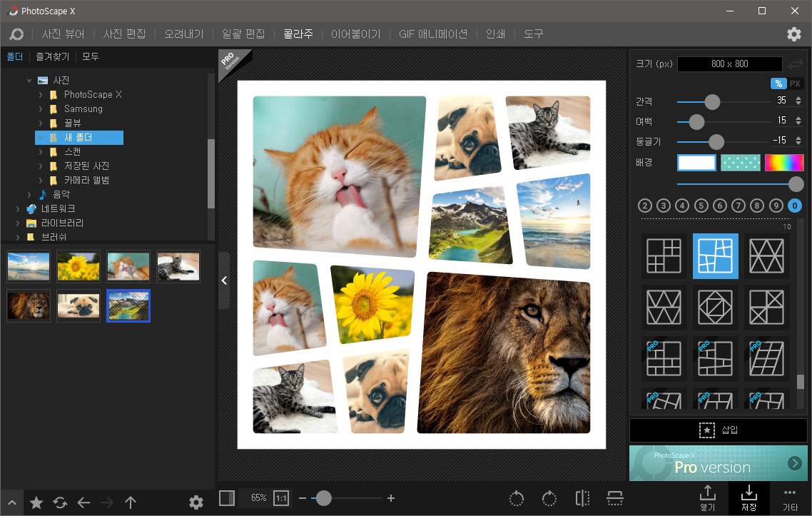Flip the collage vertically
The width and height of the screenshot is (812, 516).
[614, 498]
